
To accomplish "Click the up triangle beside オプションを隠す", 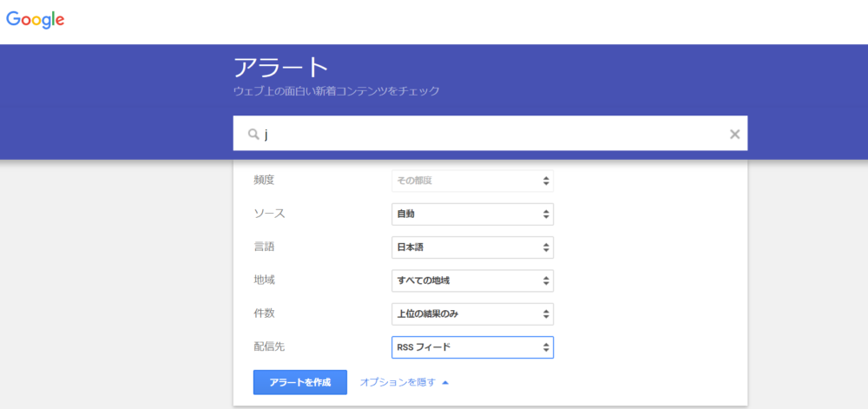I will pyautogui.click(x=445, y=382).
